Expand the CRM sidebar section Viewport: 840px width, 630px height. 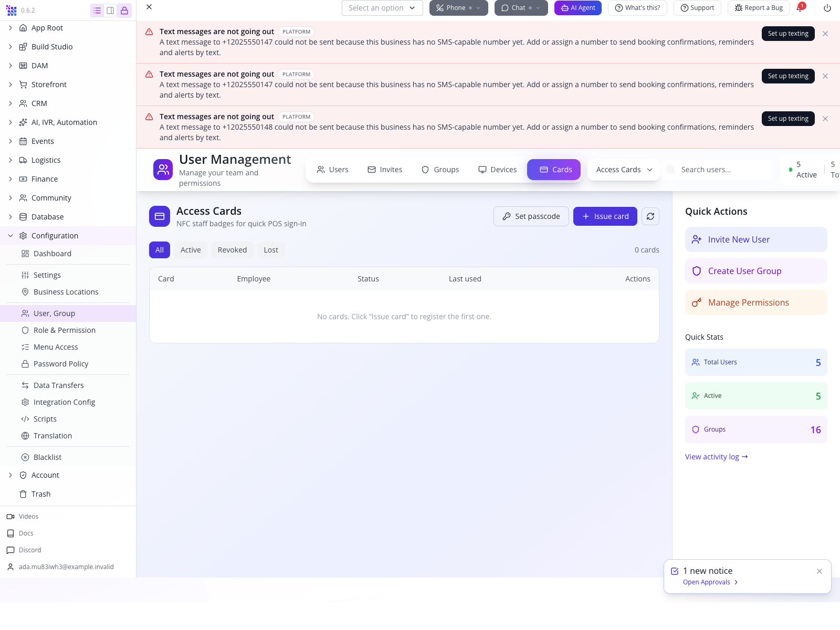click(10, 103)
